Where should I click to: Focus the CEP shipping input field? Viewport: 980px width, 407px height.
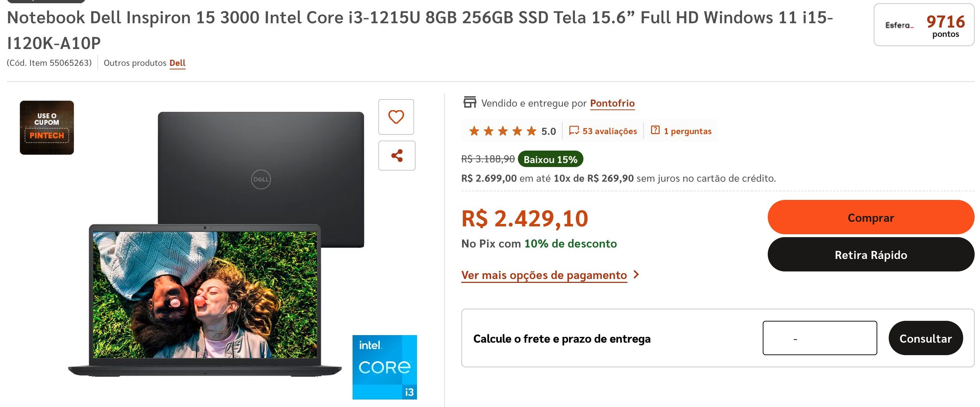tap(820, 338)
